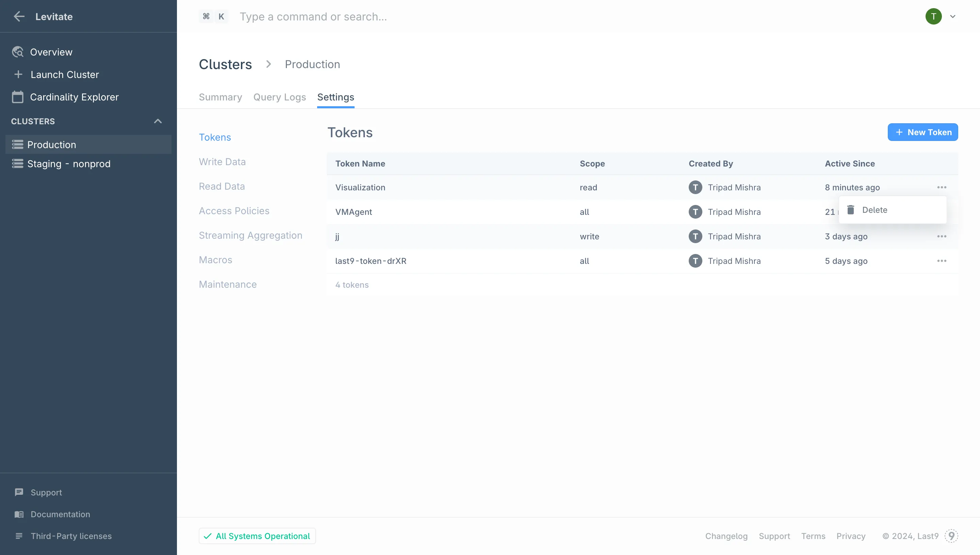Expand the clusters section chevron
Image resolution: width=980 pixels, height=555 pixels.
[158, 121]
